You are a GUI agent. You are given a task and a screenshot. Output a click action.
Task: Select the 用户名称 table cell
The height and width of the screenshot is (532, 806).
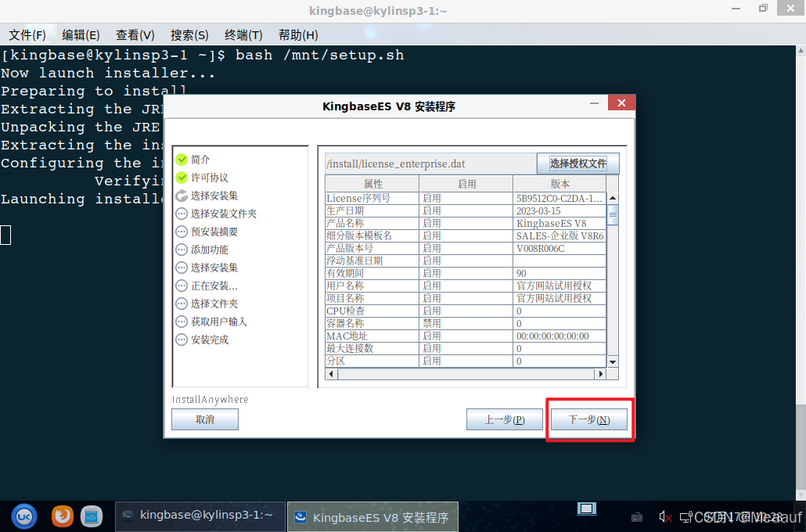(x=372, y=286)
